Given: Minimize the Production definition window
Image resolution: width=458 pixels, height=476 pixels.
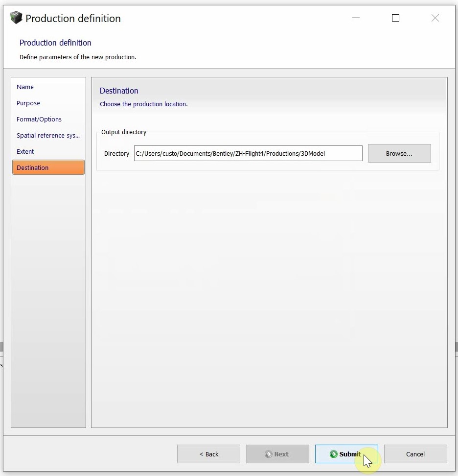Looking at the screenshot, I should tap(356, 18).
